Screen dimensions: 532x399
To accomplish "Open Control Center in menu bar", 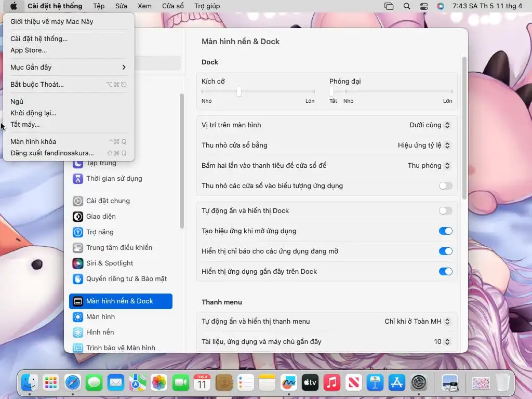I will coord(424,6).
